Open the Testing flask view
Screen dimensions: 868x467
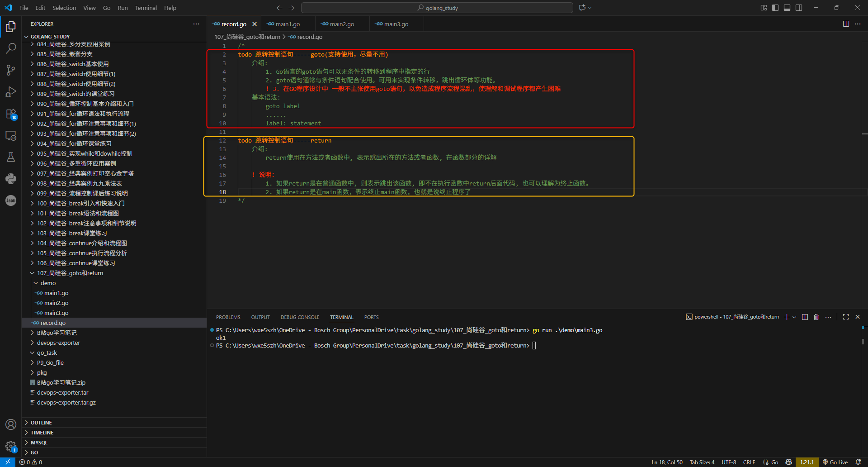(x=11, y=157)
